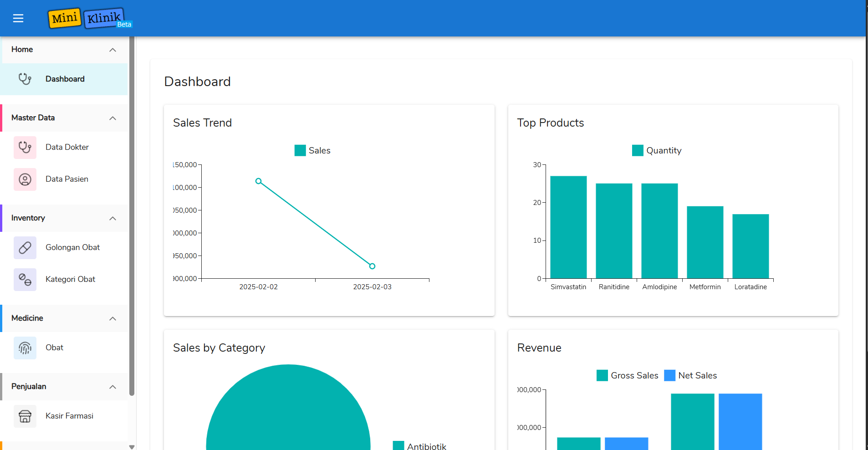
Task: Click the Home section header label
Action: coord(22,49)
